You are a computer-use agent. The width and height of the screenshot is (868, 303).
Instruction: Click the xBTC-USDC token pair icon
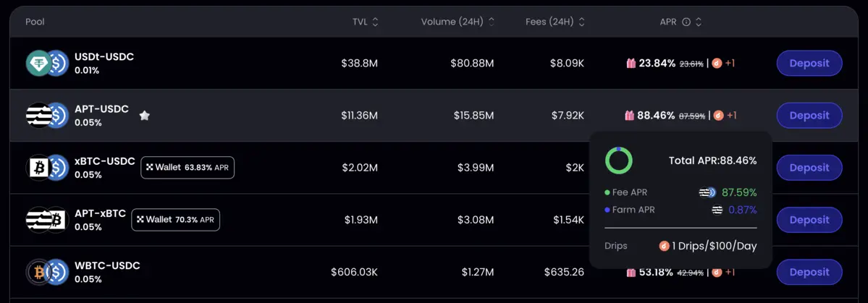47,168
